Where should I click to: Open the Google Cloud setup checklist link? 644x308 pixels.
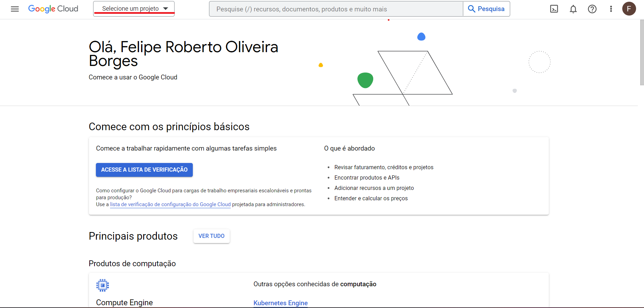click(x=170, y=204)
